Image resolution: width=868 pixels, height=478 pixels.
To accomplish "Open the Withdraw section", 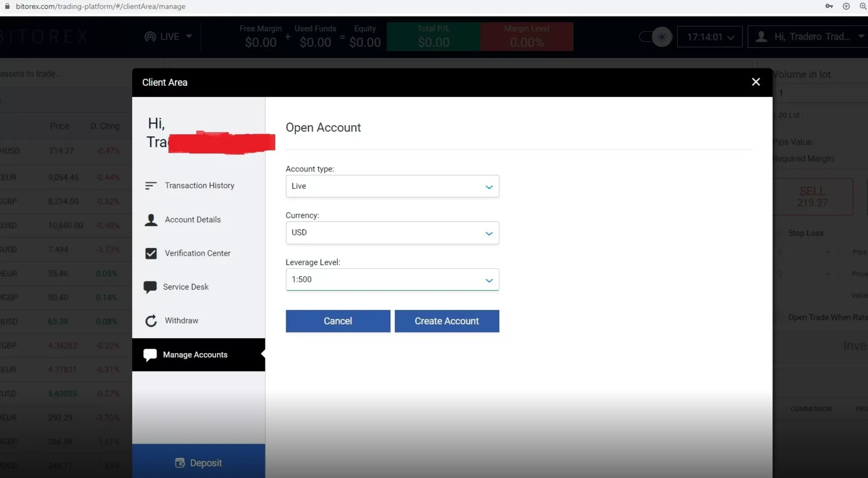I will (x=199, y=321).
